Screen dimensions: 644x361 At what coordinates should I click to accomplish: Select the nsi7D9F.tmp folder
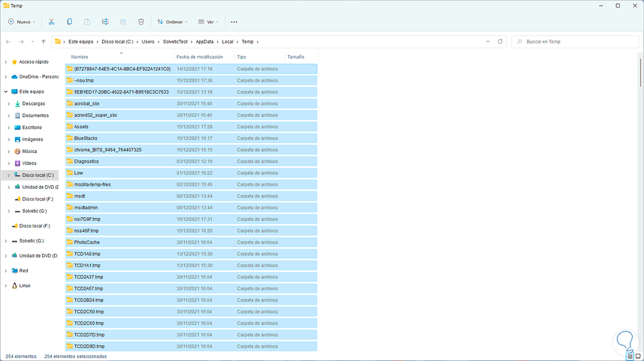[x=191, y=219]
